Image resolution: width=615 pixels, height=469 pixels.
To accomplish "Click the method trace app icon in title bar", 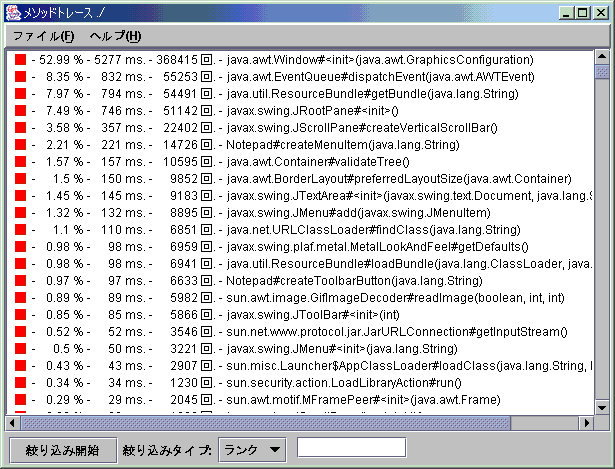I will point(13,13).
